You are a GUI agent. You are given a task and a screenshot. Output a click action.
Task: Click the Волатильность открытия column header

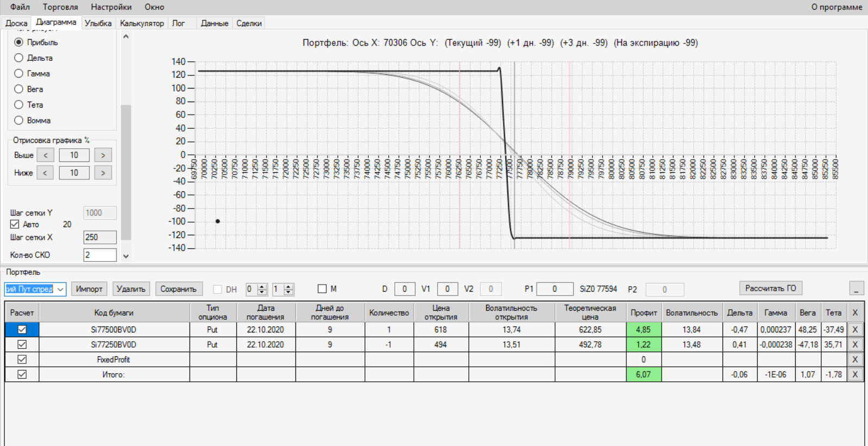(512, 312)
